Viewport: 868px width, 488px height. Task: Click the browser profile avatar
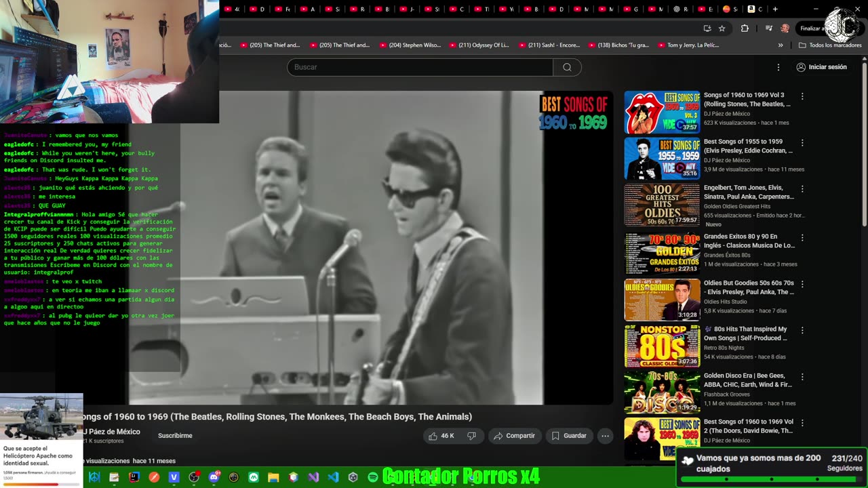pyautogui.click(x=785, y=28)
